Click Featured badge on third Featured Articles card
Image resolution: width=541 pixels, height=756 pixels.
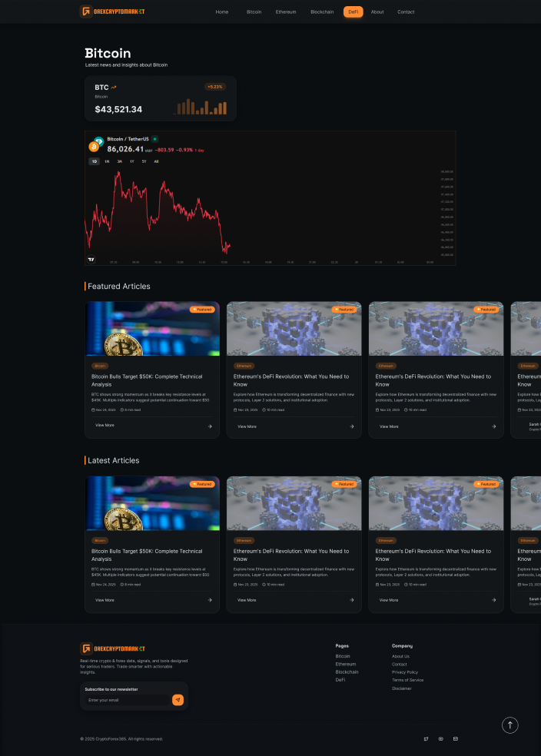[486, 310]
